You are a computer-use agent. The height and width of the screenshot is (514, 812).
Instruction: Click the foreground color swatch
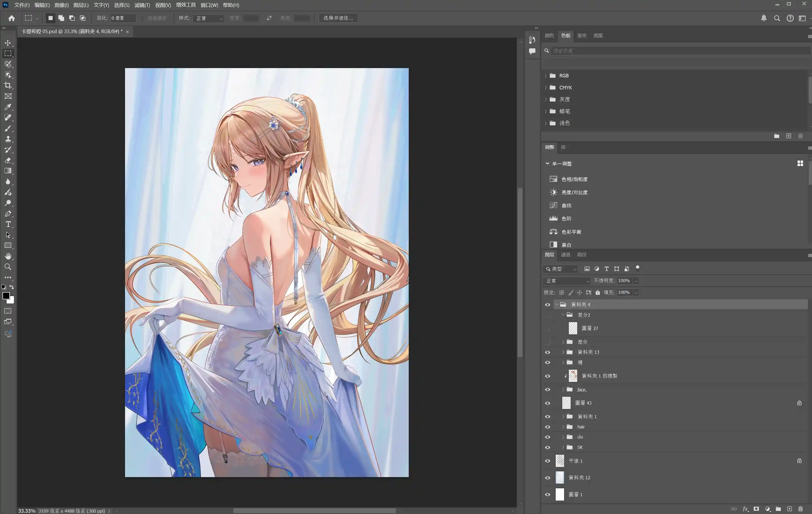[x=6, y=296]
